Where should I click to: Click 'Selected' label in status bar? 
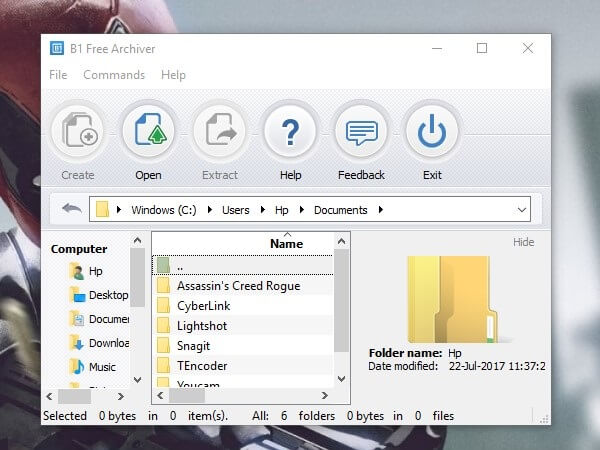(65, 416)
